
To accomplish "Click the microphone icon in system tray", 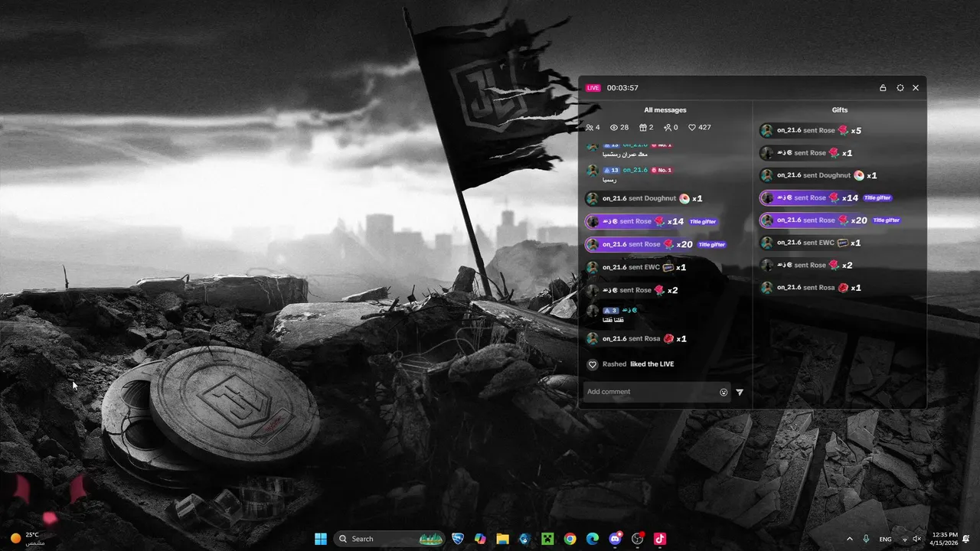I will click(867, 540).
